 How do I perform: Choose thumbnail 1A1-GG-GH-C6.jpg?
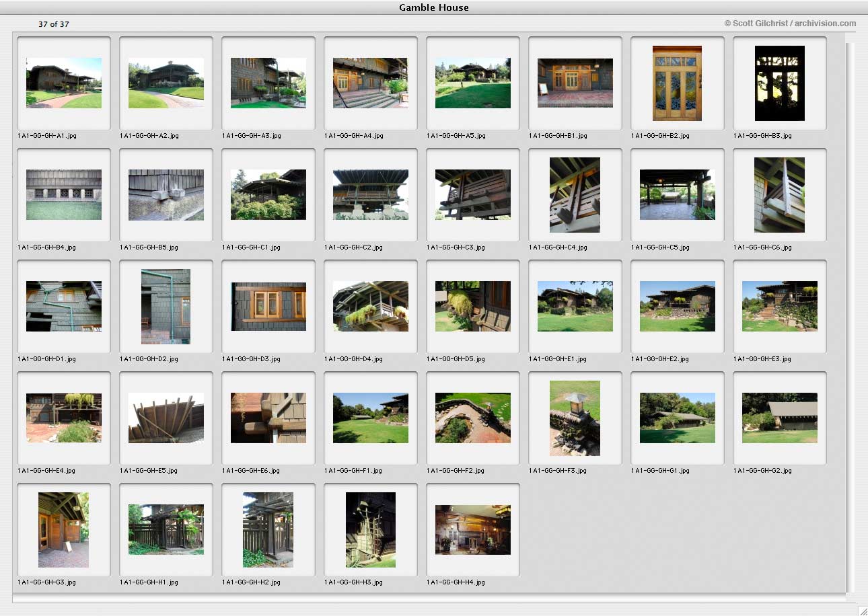pyautogui.click(x=780, y=195)
